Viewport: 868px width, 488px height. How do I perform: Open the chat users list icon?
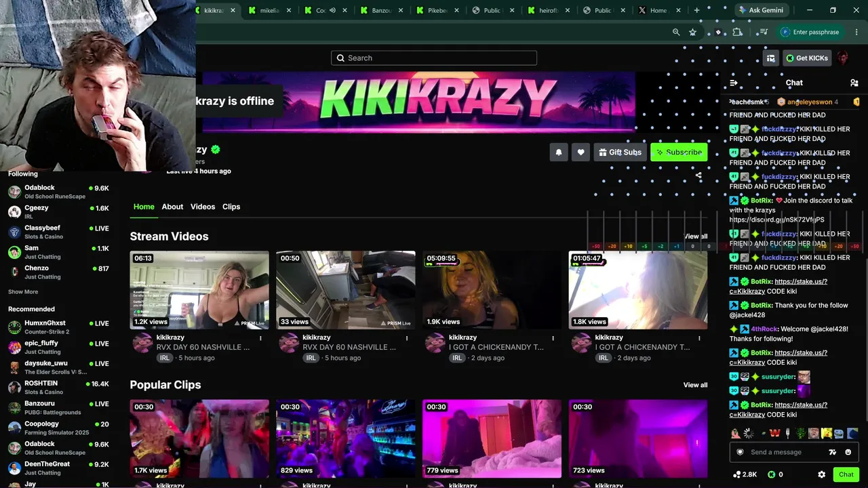(x=854, y=83)
